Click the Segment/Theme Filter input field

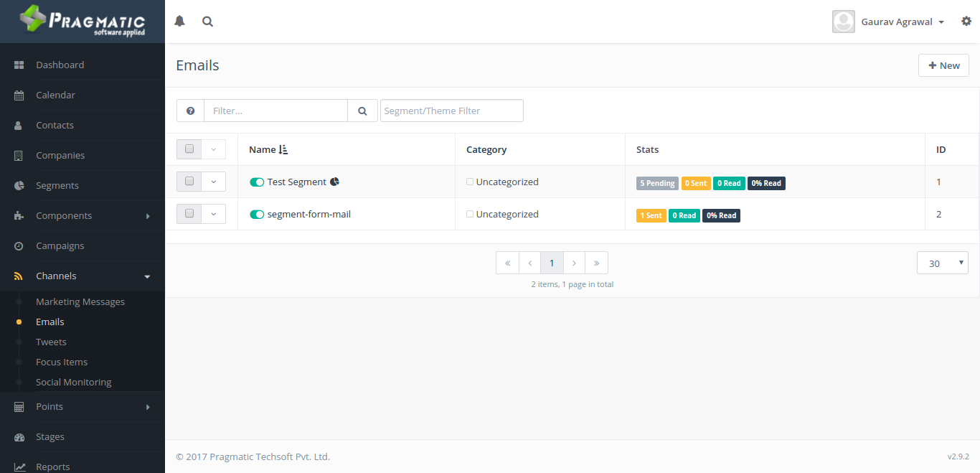click(452, 111)
